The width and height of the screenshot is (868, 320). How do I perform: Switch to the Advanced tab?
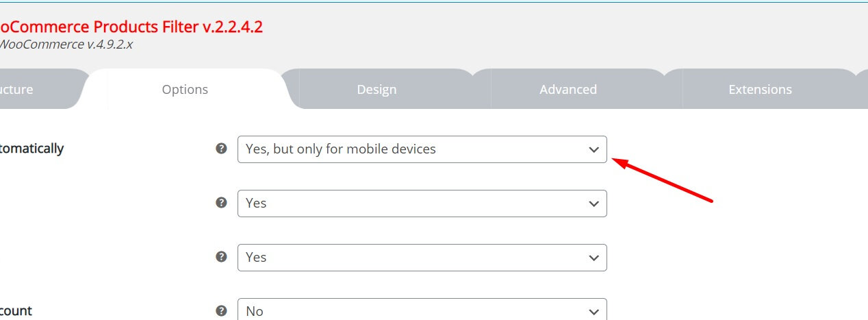pos(567,90)
